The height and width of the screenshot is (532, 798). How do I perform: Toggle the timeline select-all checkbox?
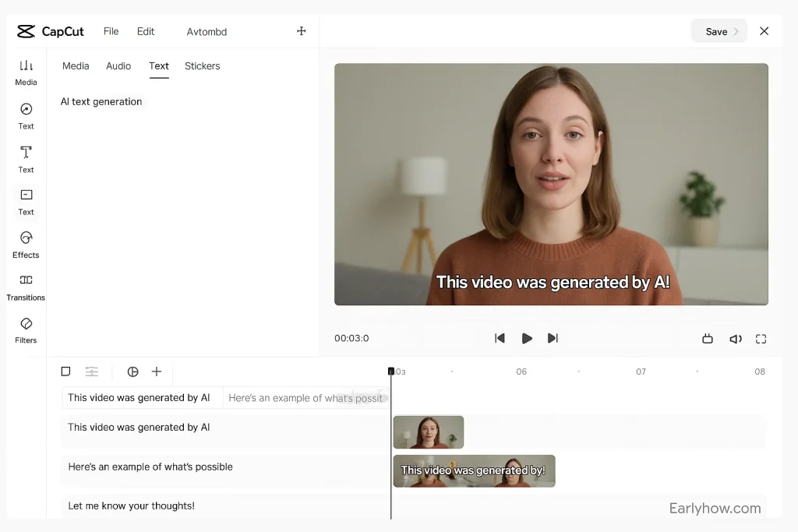[65, 372]
